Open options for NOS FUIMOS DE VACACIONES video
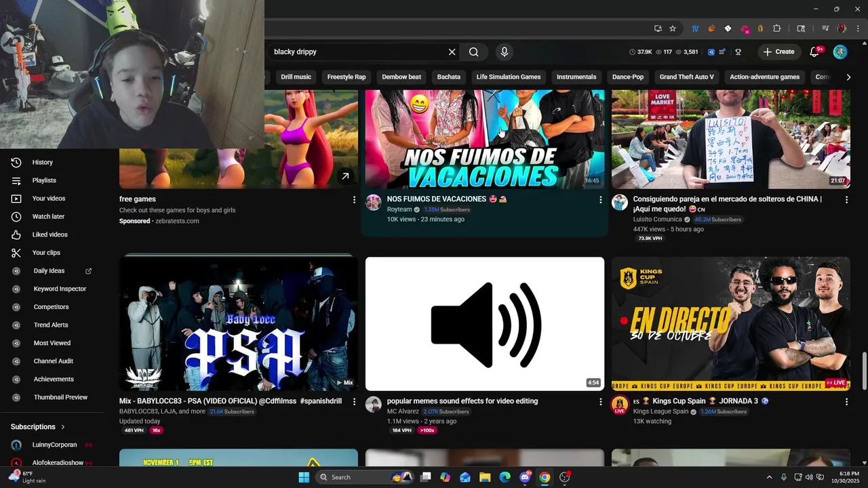The height and width of the screenshot is (488, 868). pos(600,200)
